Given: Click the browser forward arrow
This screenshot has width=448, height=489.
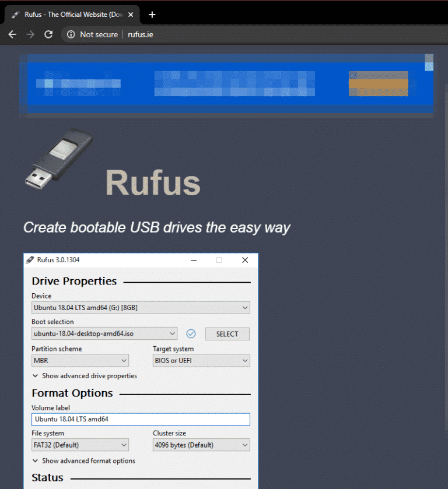Looking at the screenshot, I should pos(30,34).
